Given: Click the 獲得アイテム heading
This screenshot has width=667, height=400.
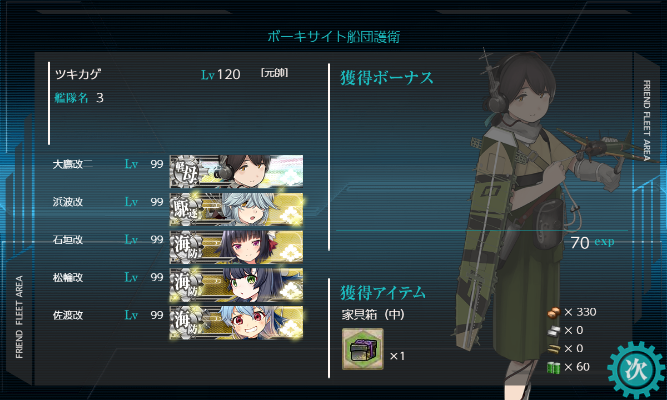Looking at the screenshot, I should coord(383,292).
